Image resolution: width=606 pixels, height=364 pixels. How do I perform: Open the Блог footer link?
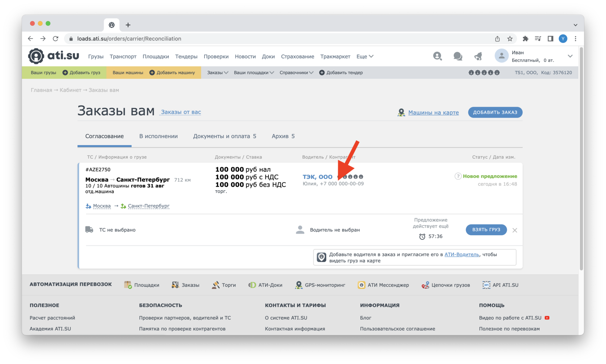[365, 318]
